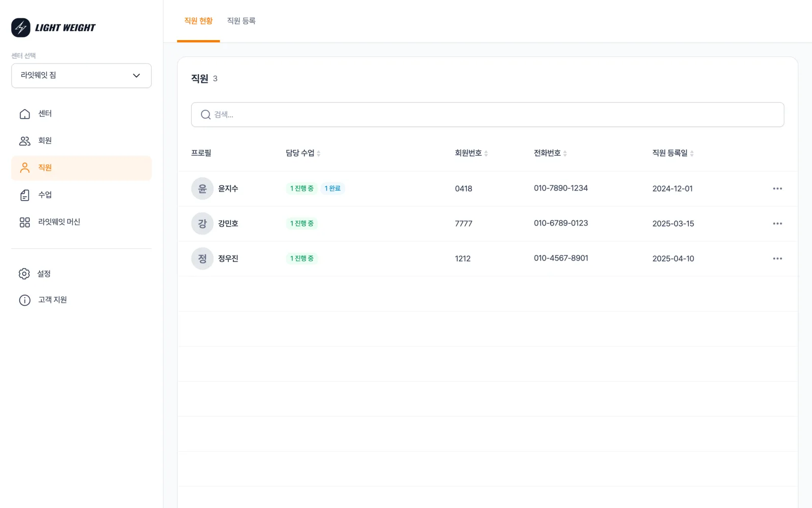Click the 수업 document icon

25,195
